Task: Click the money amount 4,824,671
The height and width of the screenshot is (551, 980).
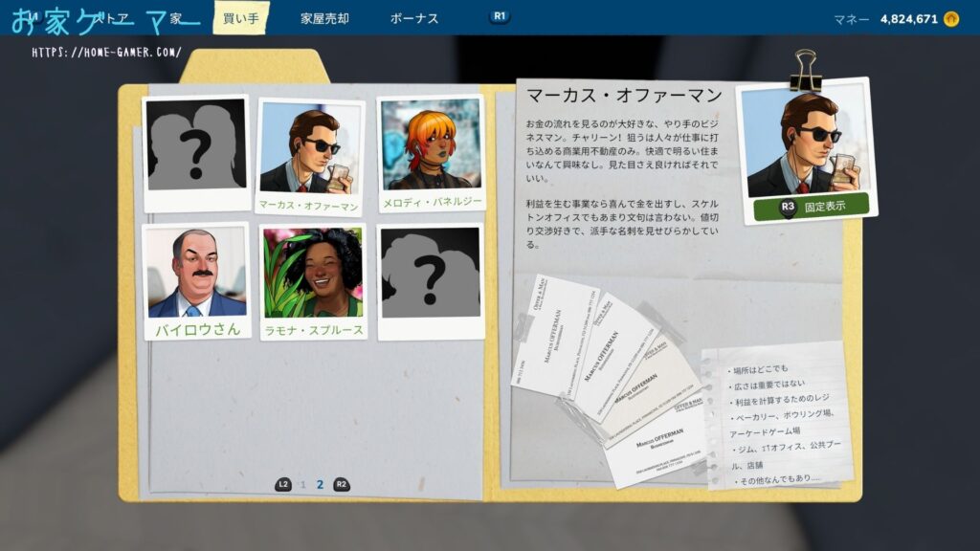Action: tap(909, 19)
